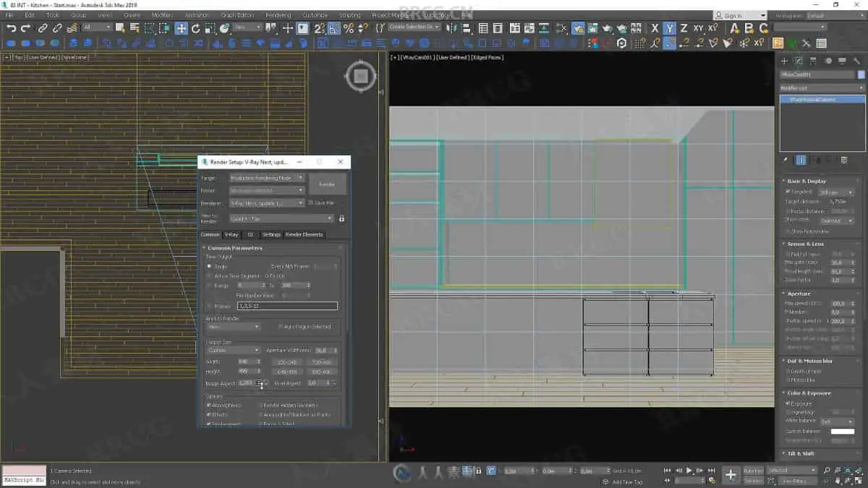
Task: Enable the Save File checkbox
Action: click(x=311, y=203)
